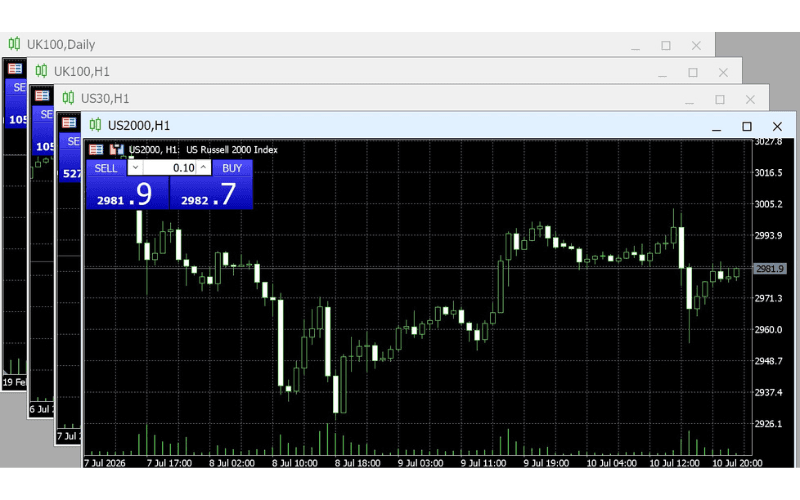
Task: Close the US30,H1 window
Action: (750, 99)
